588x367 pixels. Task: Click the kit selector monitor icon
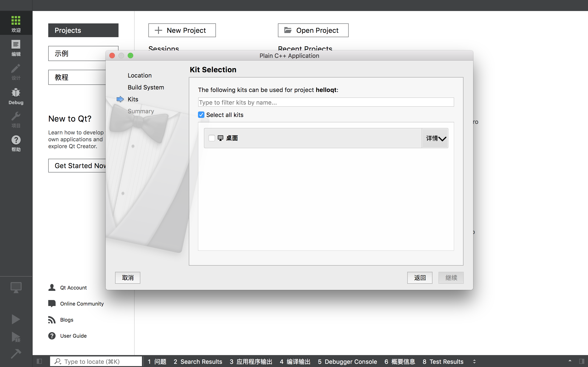click(x=16, y=288)
